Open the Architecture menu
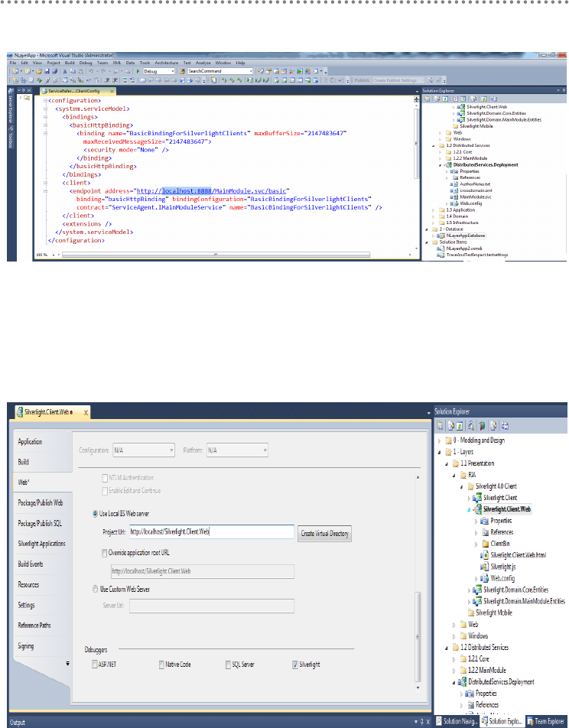569x728 pixels. 166,63
